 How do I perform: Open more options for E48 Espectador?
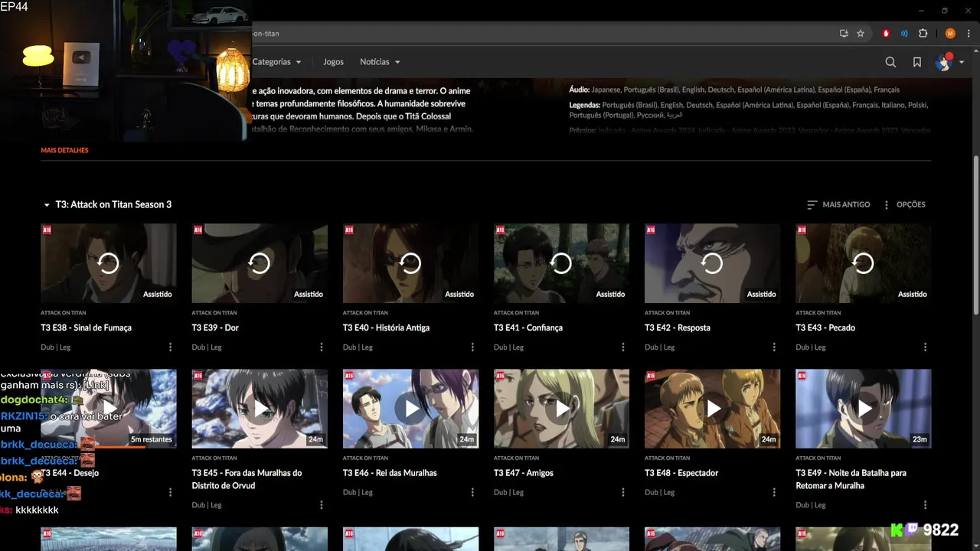(774, 493)
